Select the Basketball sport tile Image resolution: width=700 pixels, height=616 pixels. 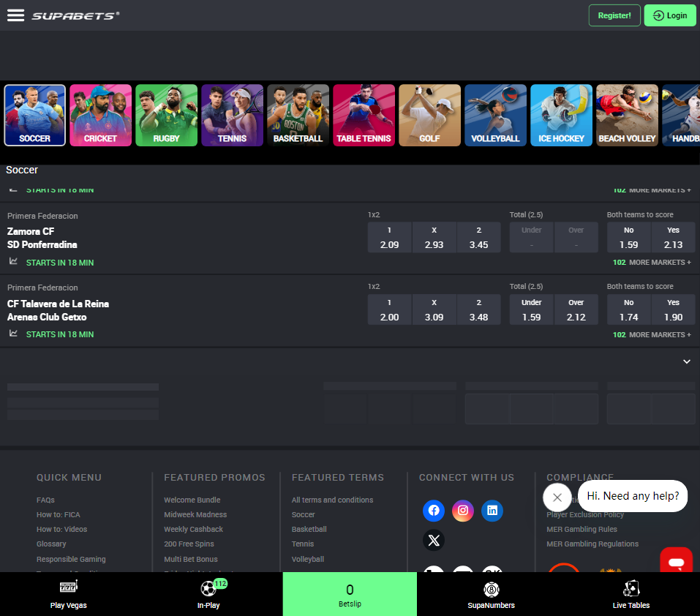tap(298, 115)
